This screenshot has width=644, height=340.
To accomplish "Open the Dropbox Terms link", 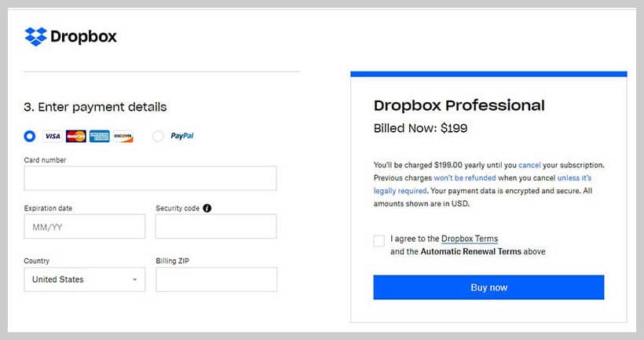I will pyautogui.click(x=470, y=239).
